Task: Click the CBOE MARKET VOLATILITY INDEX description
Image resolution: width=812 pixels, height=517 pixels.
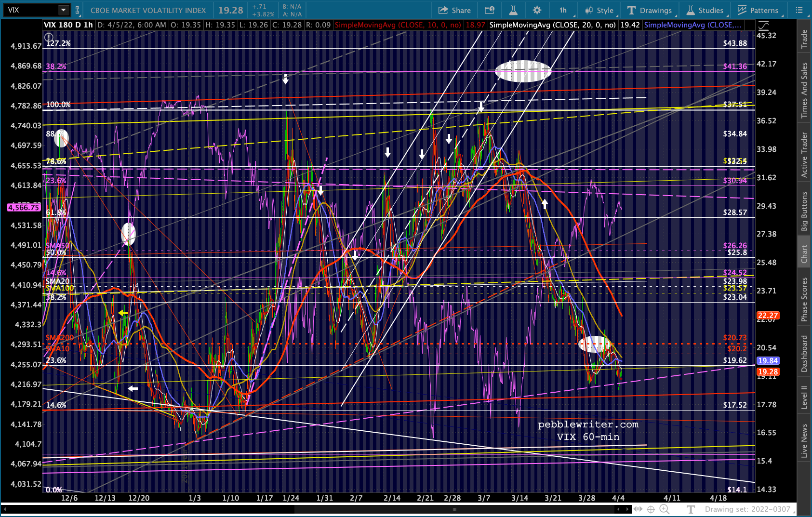Action: pyautogui.click(x=148, y=10)
